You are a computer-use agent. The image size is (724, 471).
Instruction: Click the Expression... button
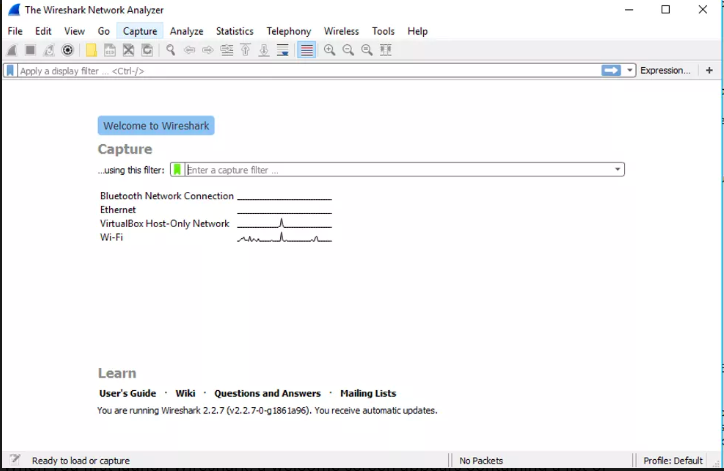click(x=665, y=71)
